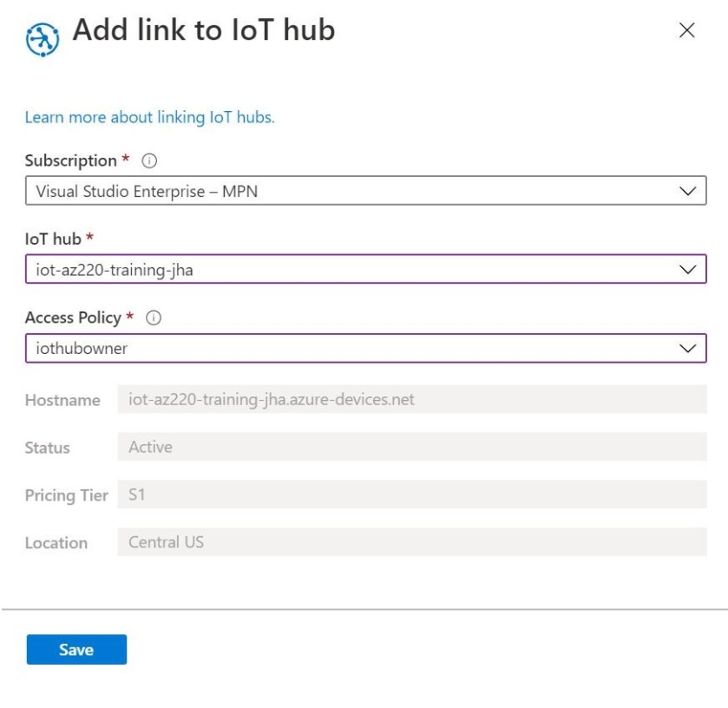This screenshot has height=708, width=728.
Task: Select the Visual Studio Enterprise – MPN subscription field
Action: pos(260,190)
